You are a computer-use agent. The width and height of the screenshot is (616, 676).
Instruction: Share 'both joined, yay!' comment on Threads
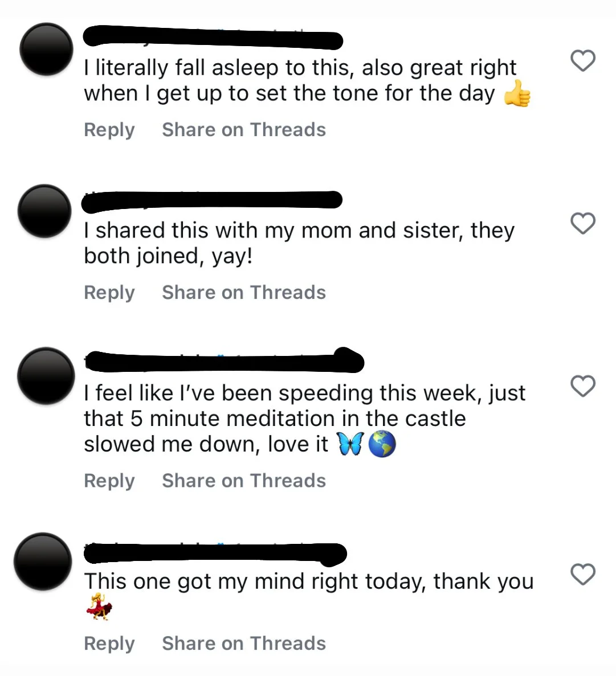click(244, 293)
